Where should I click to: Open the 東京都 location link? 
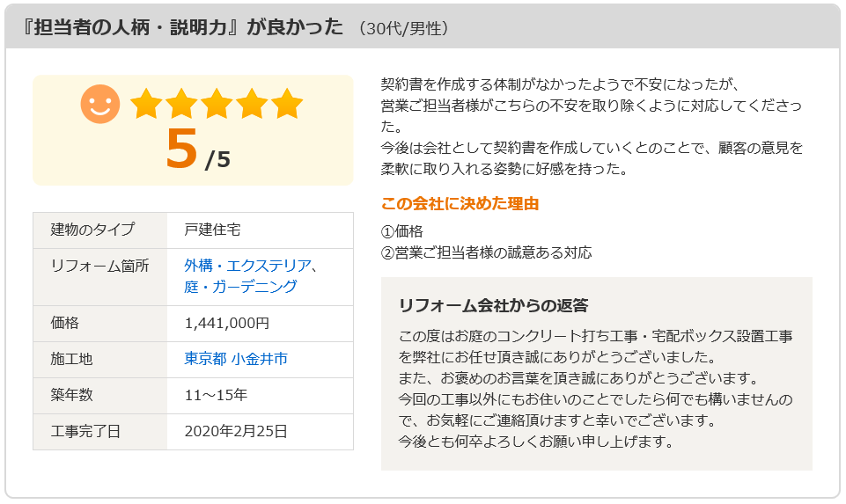[x=206, y=359]
